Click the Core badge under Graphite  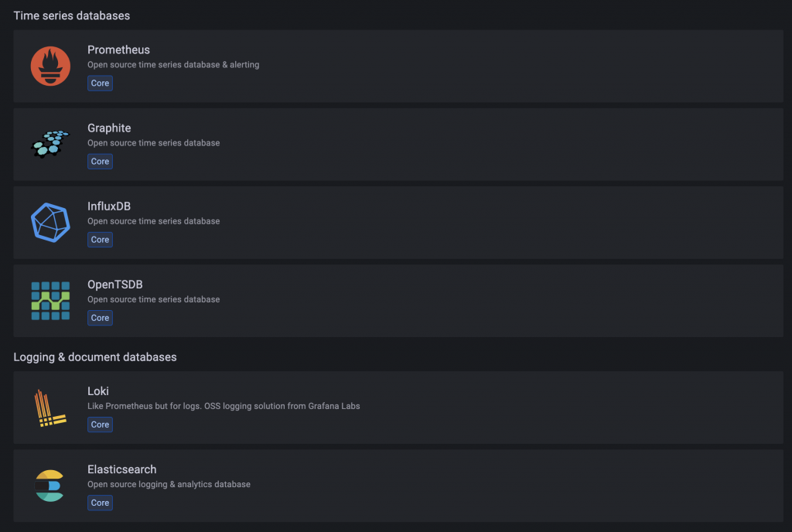coord(100,162)
